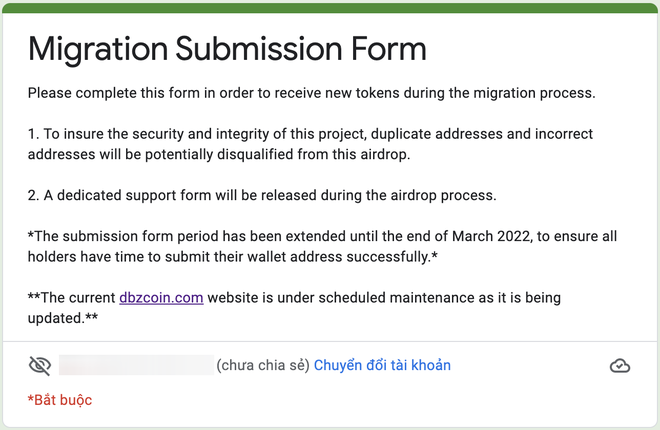
Task: Click the dedicated support form sentence
Action: [262, 194]
